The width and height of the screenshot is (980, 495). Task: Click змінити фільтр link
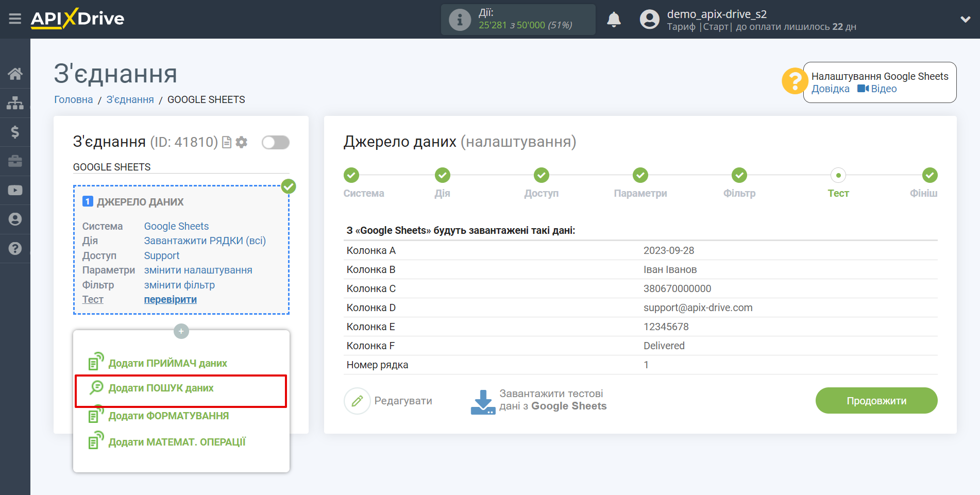click(179, 285)
